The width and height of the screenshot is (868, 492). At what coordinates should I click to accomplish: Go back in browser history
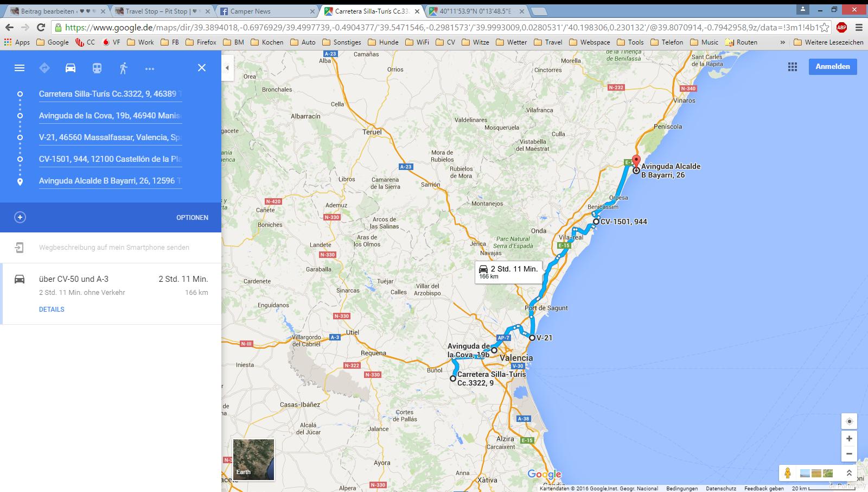(x=9, y=27)
